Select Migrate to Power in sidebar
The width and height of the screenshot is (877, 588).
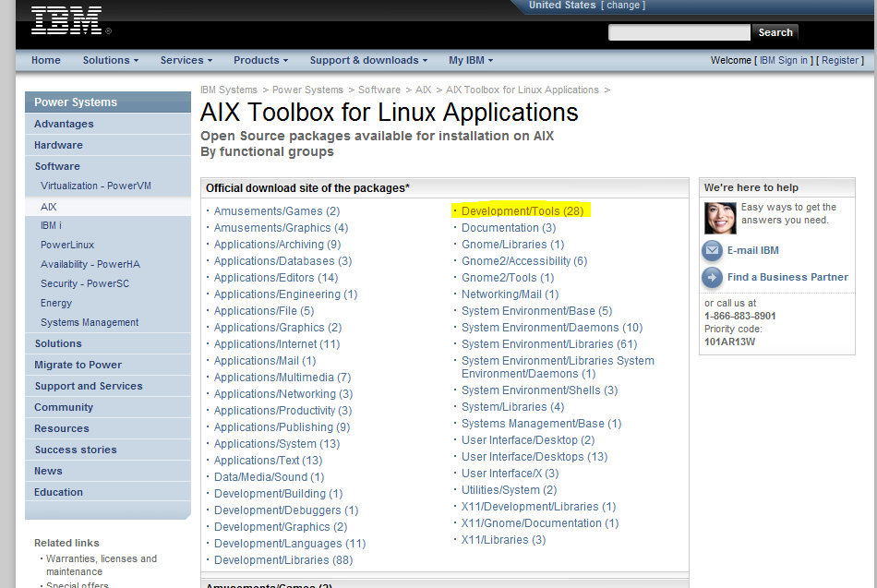click(x=108, y=365)
